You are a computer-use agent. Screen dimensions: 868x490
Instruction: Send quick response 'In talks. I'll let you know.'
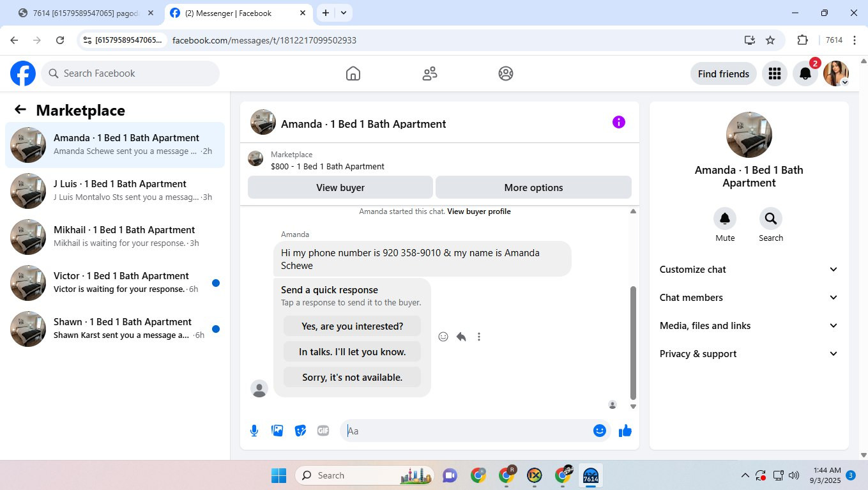[353, 351]
